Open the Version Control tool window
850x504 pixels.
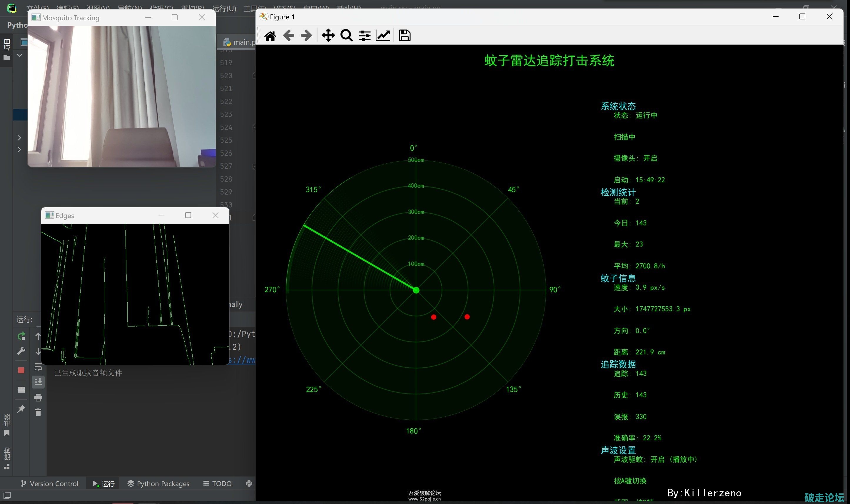[50, 483]
